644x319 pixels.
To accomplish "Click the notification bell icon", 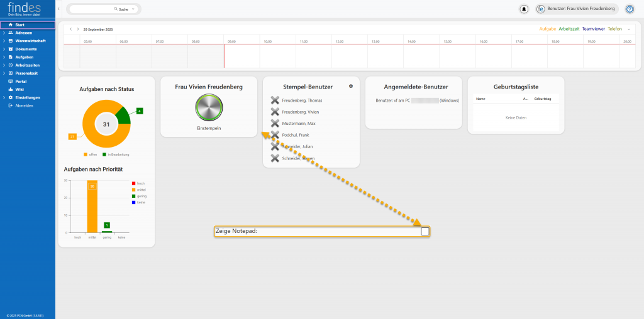I will tap(524, 9).
